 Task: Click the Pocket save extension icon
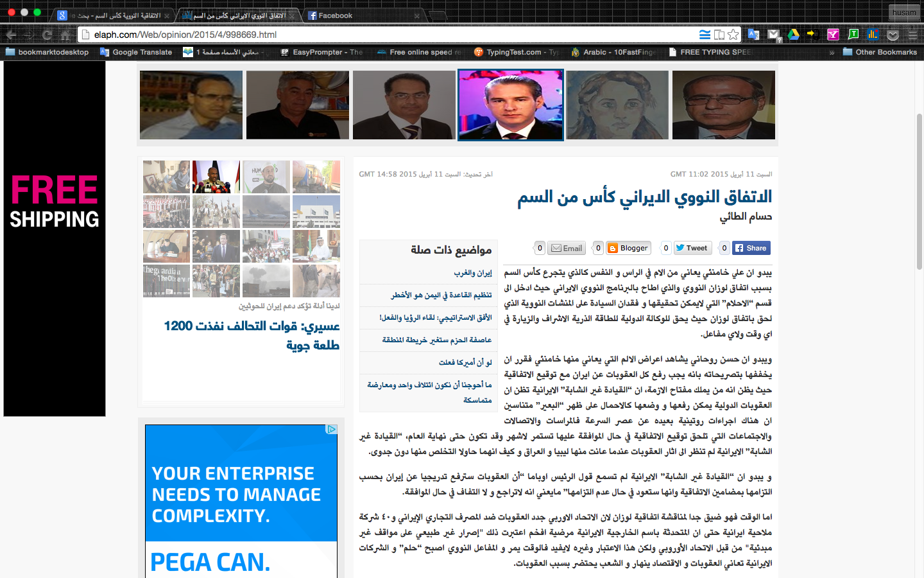893,35
